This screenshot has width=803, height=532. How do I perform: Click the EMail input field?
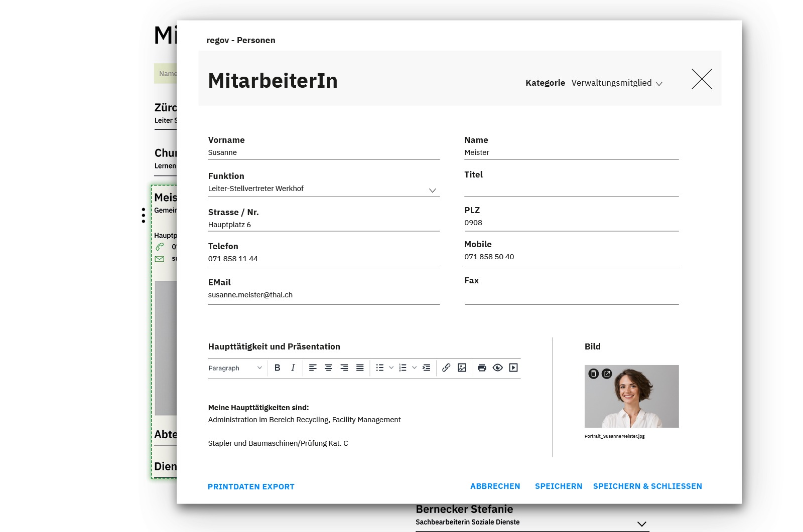[x=324, y=295]
